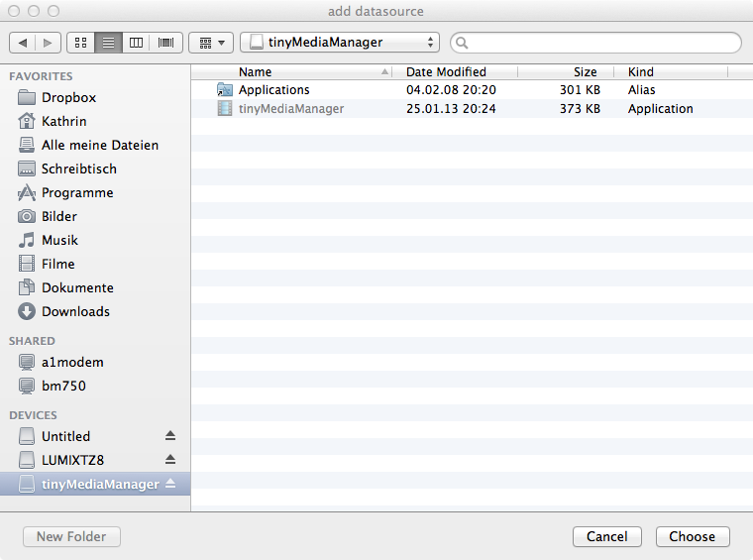Viewport: 753px width, 560px height.
Task: Confirm with the Choose button
Action: click(693, 536)
